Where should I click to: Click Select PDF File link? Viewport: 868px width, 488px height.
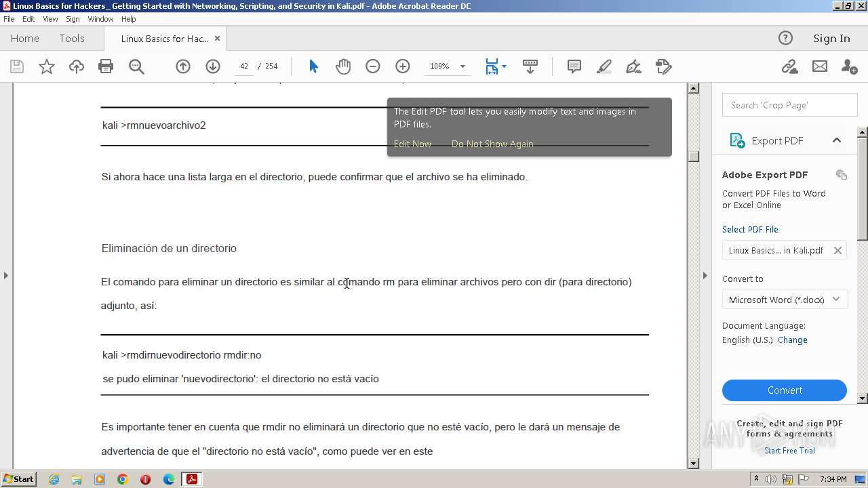tap(750, 229)
